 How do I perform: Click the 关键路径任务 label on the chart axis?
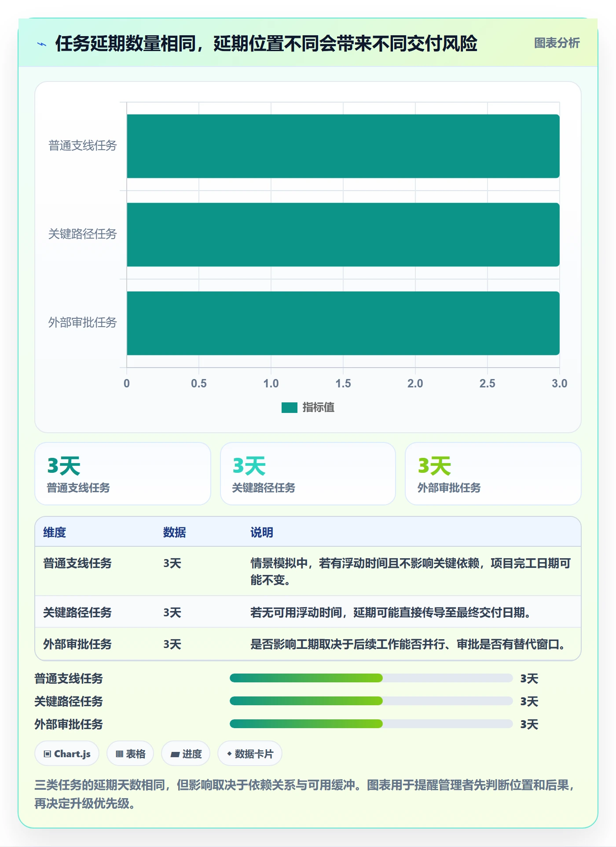coord(82,234)
